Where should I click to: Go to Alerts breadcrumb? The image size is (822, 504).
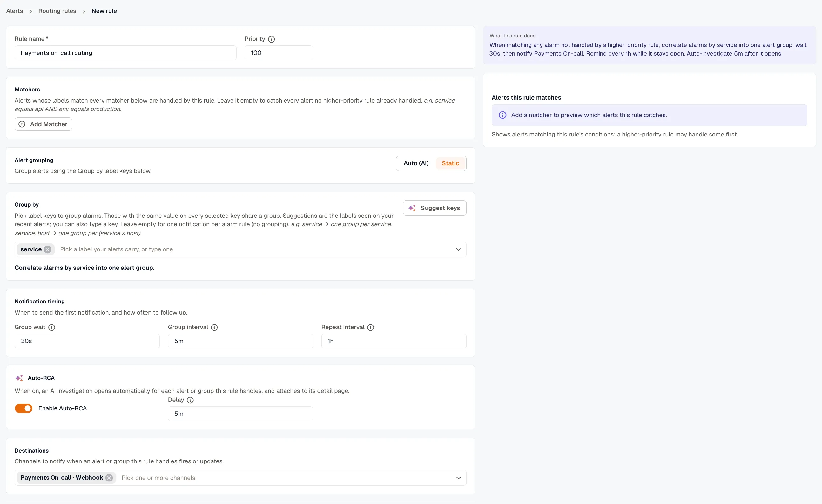tap(15, 11)
